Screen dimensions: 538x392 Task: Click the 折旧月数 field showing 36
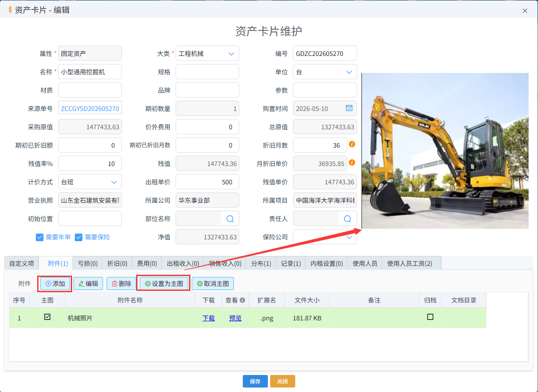coord(320,145)
